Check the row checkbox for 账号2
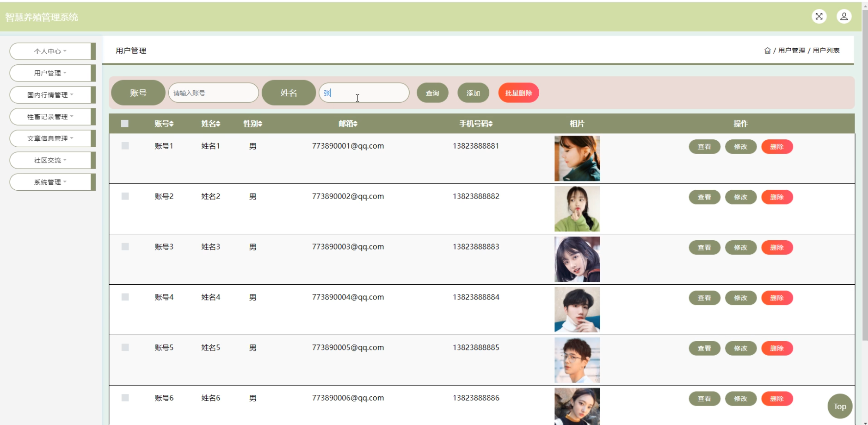 (x=125, y=196)
